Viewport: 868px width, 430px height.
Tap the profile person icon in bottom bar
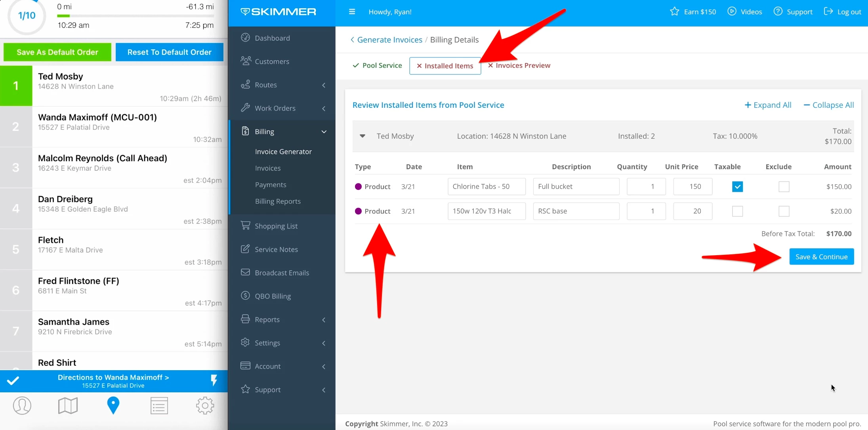22,405
